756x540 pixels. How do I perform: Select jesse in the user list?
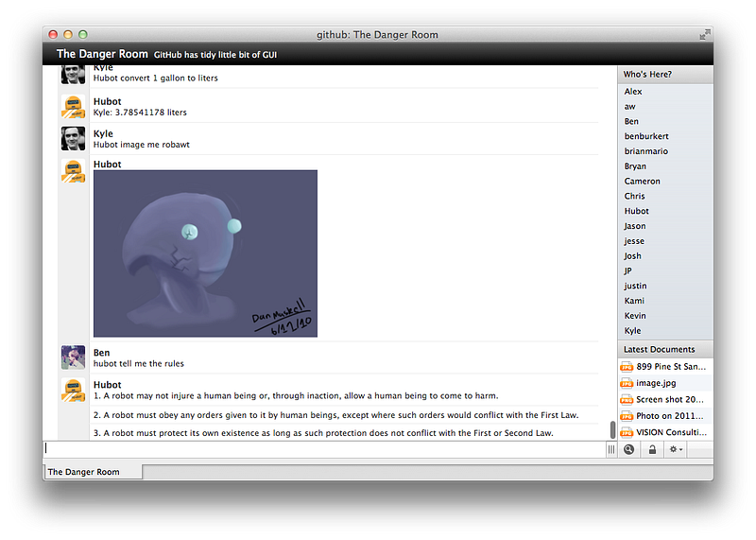(665, 241)
